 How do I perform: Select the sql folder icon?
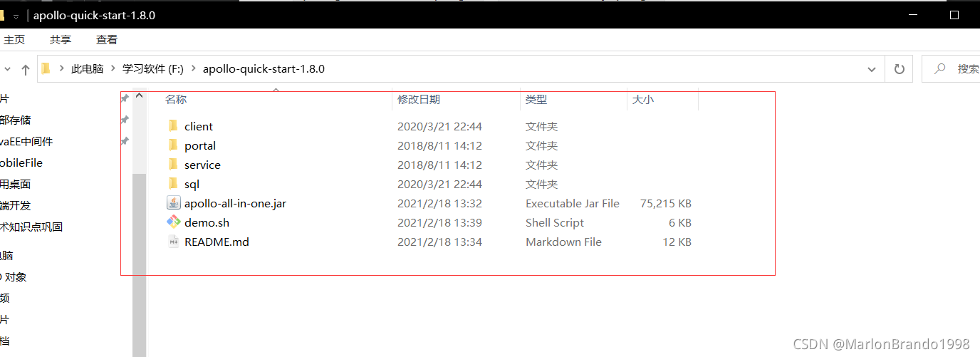(x=173, y=184)
